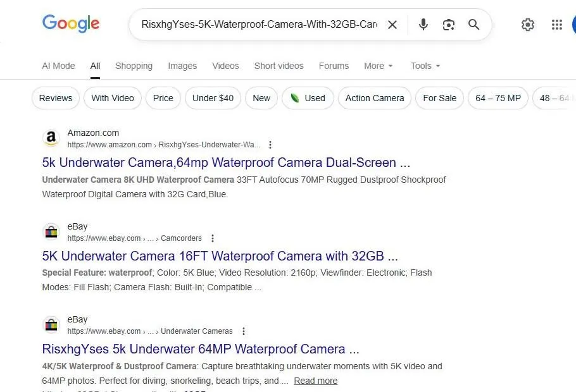This screenshot has width=576, height=392.
Task: Open 5k Underwater Camera,64mp Amazon result
Action: (x=226, y=162)
